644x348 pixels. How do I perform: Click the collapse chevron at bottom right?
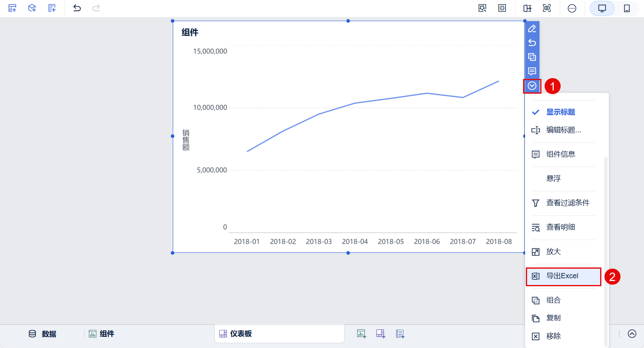(x=632, y=334)
